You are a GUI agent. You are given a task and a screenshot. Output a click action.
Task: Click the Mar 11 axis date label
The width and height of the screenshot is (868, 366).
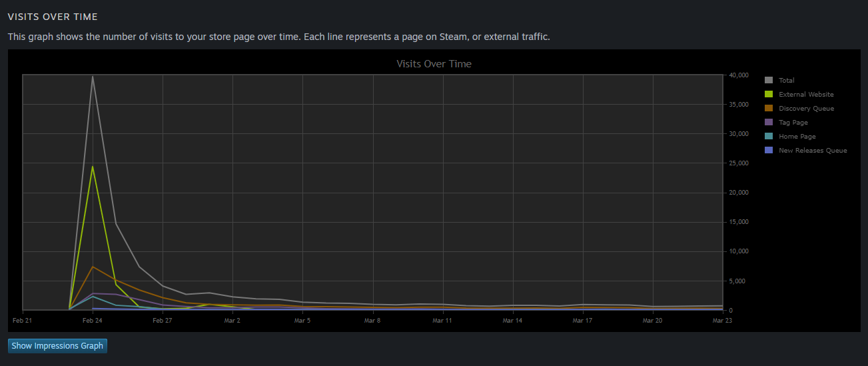tap(442, 321)
